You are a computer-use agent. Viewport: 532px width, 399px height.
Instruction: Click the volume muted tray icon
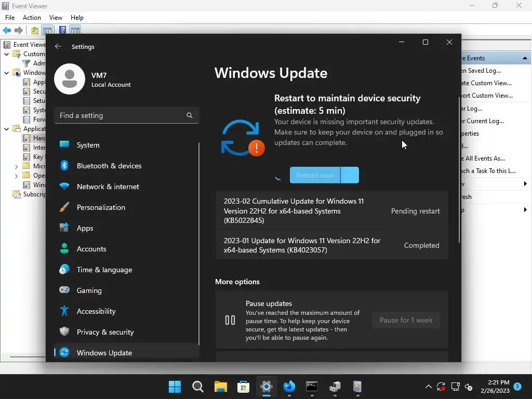469,387
